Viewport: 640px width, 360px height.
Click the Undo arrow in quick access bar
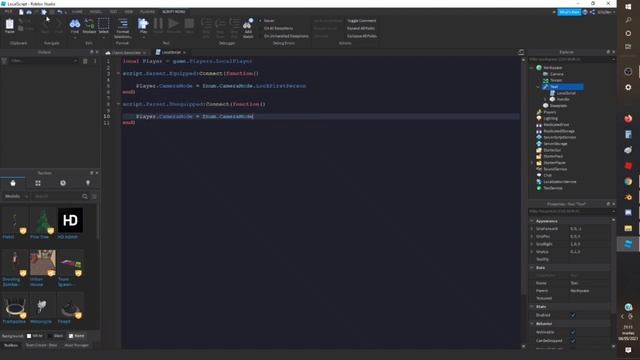pos(60,12)
